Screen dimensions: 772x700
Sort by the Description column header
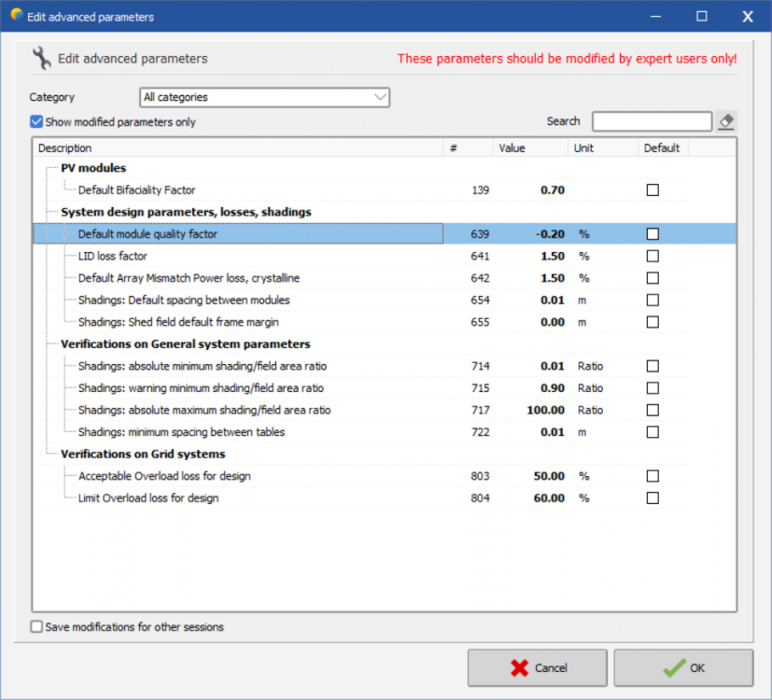238,148
